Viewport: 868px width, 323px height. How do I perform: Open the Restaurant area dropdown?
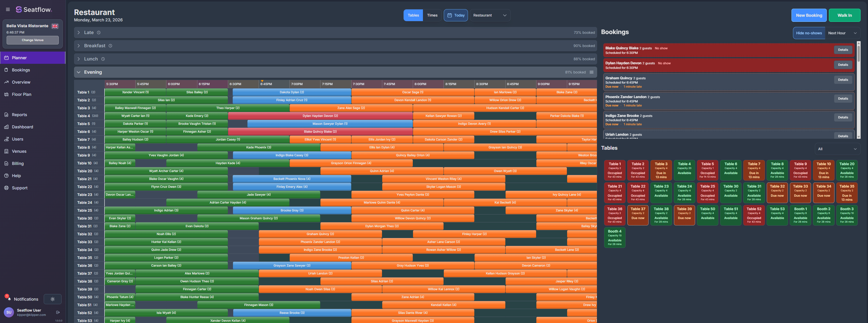point(490,15)
